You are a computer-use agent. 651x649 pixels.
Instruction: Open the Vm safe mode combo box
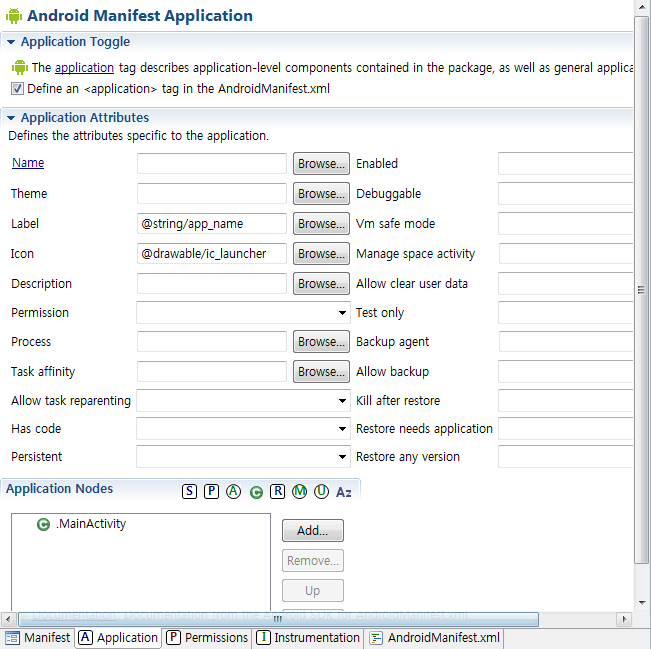tap(565, 224)
